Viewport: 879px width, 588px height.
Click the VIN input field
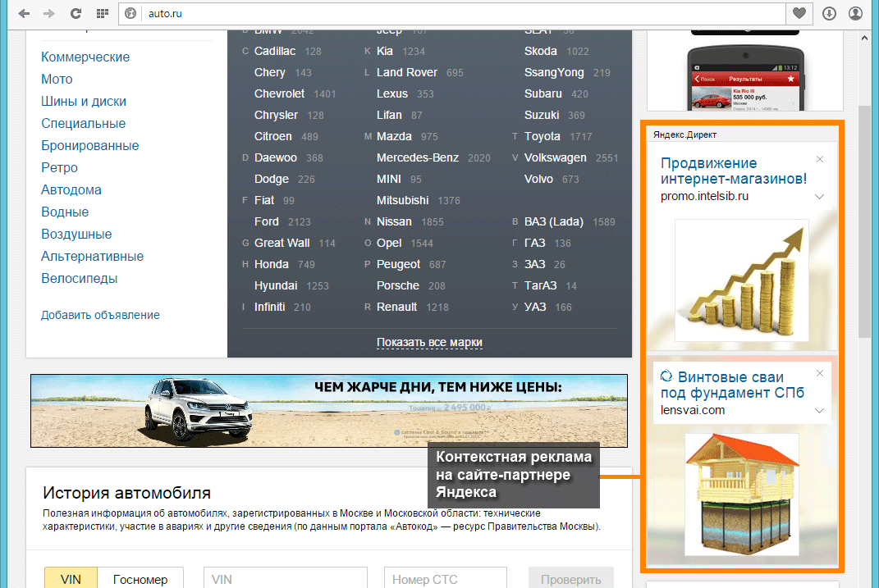pyautogui.click(x=286, y=578)
